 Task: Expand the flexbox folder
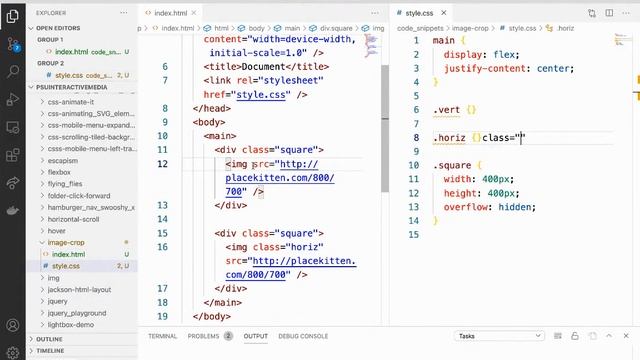click(x=59, y=172)
